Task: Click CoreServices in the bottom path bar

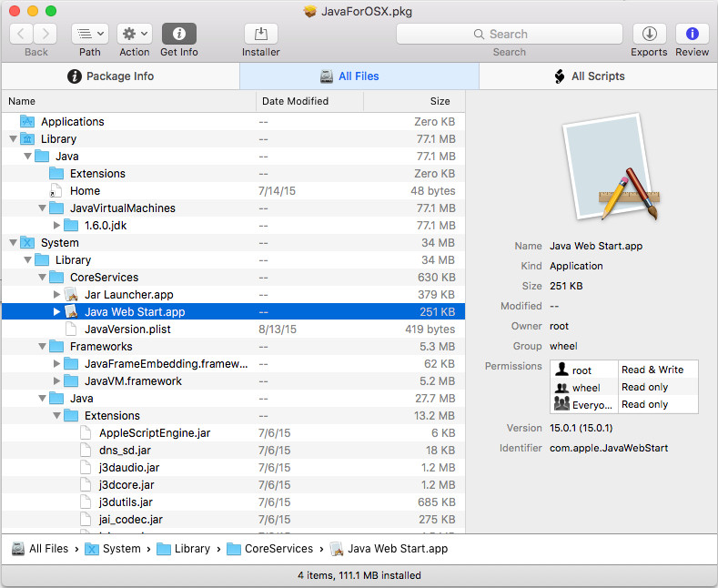Action: pos(270,549)
